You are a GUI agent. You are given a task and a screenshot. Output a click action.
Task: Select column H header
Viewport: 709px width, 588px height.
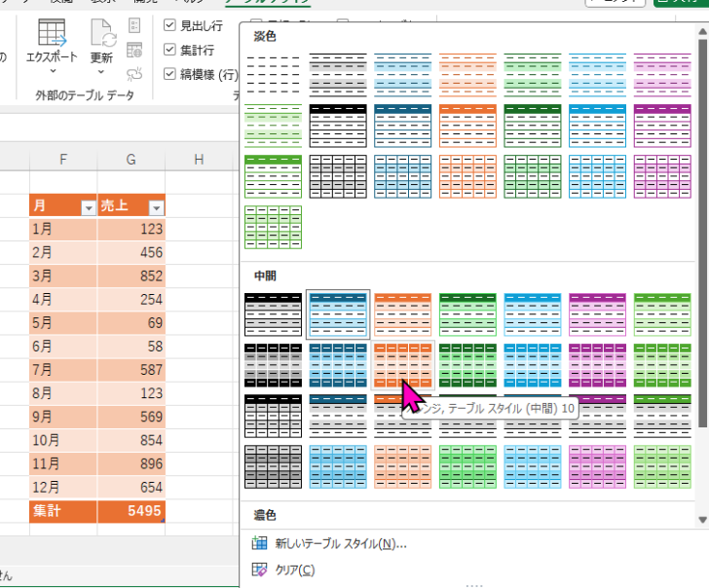[x=198, y=159]
